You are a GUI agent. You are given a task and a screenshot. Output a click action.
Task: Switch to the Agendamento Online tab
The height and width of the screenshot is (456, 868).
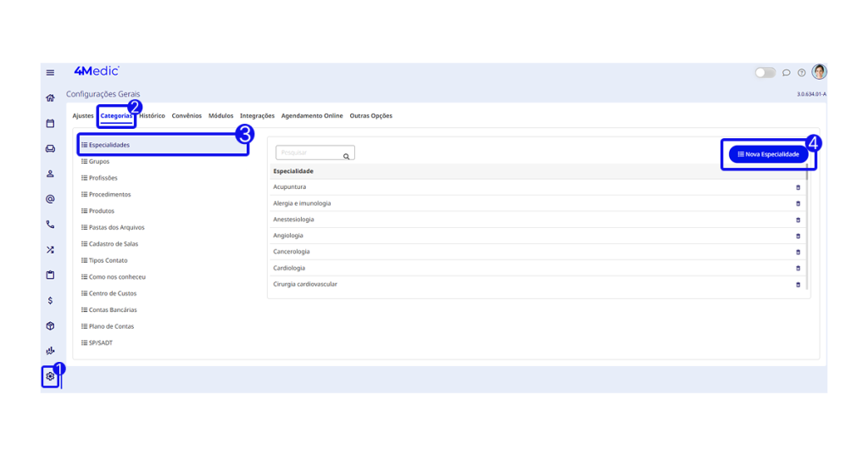tap(312, 116)
